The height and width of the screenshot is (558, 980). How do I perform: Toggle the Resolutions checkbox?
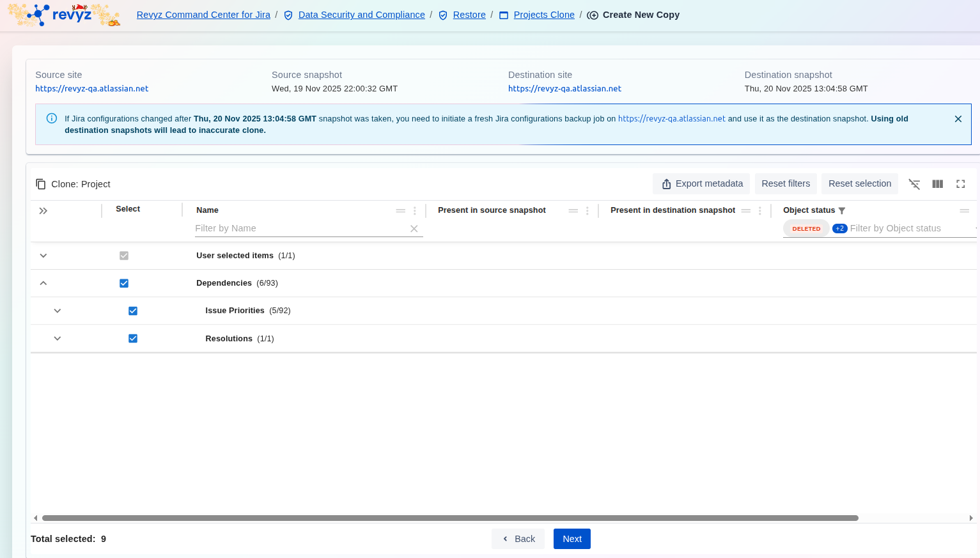click(133, 339)
